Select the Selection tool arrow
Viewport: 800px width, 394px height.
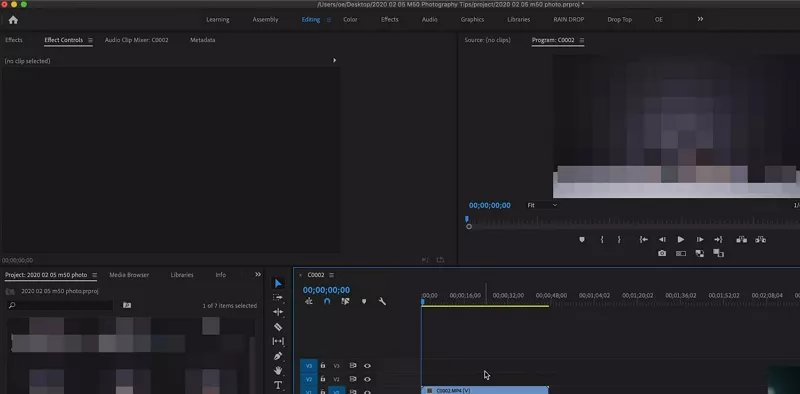coord(278,283)
